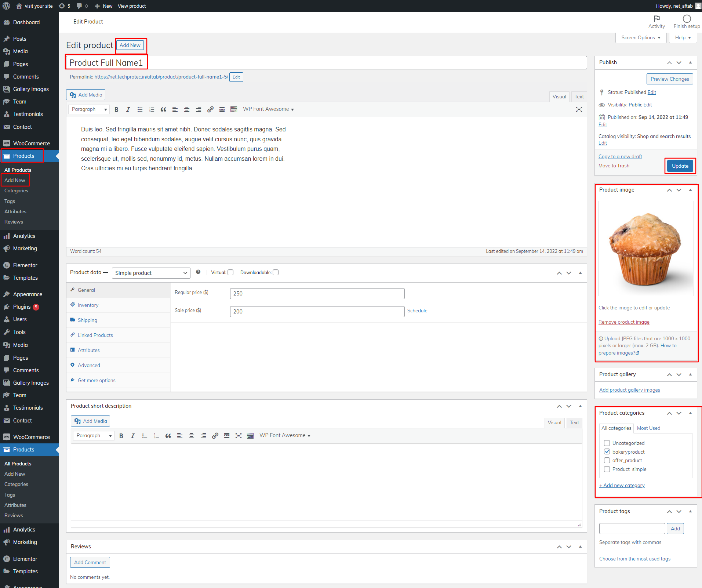702x588 pixels.
Task: Collapse the Publish panel with its toggle arrow
Action: (690, 62)
